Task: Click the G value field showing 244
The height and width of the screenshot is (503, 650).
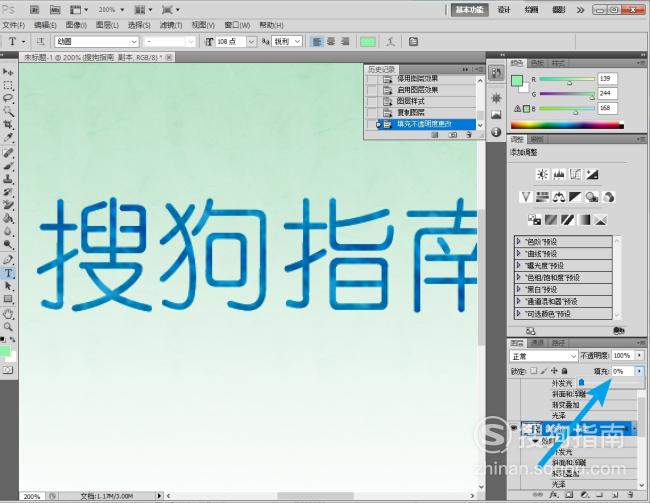Action: [x=607, y=93]
